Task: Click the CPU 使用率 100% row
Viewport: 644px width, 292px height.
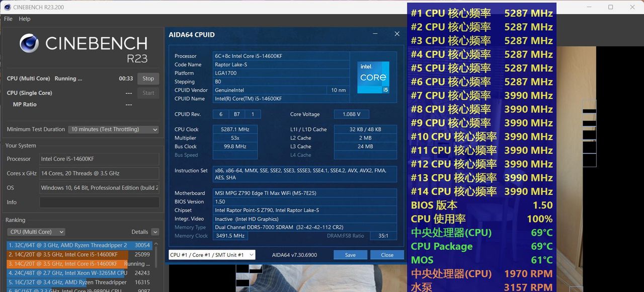Action: [x=482, y=219]
